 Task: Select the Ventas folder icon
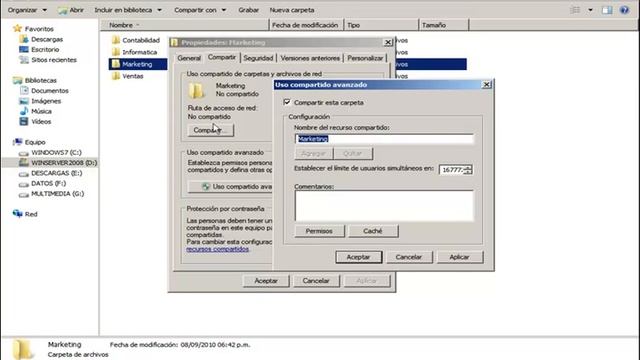tap(116, 76)
